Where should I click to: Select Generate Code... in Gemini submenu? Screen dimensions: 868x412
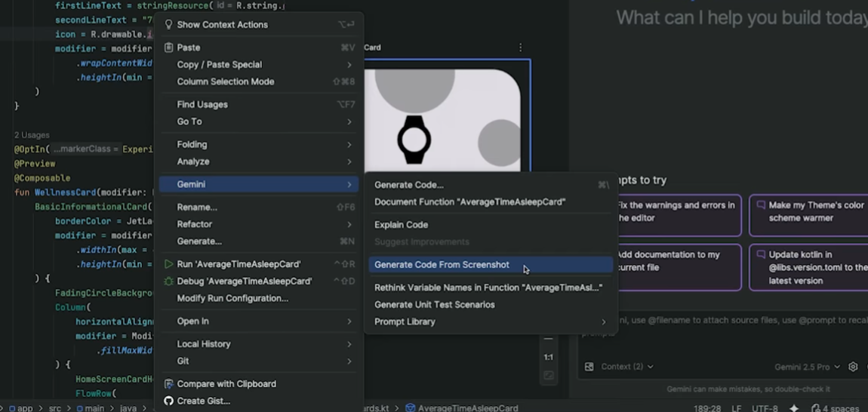491,185
